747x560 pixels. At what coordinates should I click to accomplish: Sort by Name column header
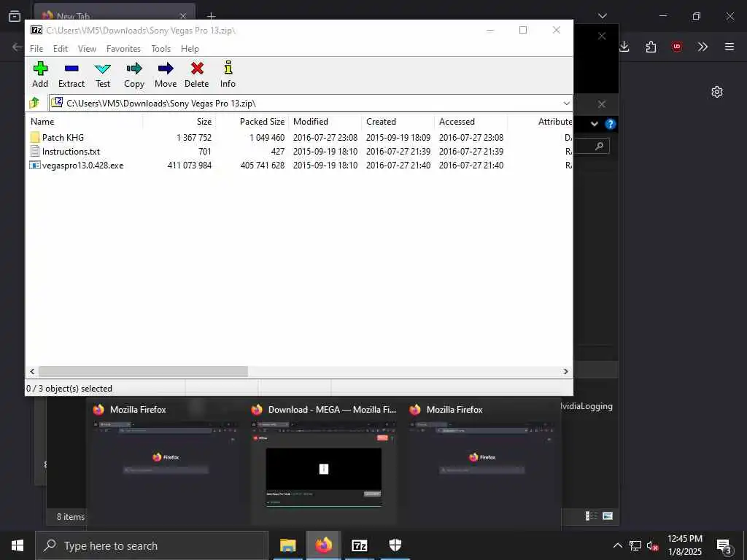click(x=85, y=122)
